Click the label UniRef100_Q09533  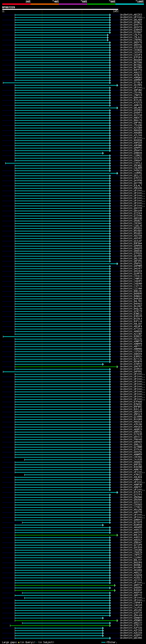131,369
